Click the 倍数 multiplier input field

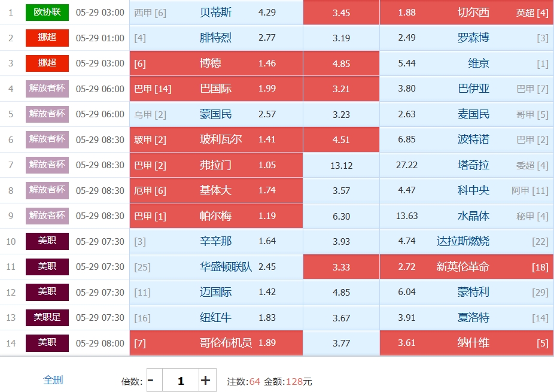pyautogui.click(x=181, y=381)
